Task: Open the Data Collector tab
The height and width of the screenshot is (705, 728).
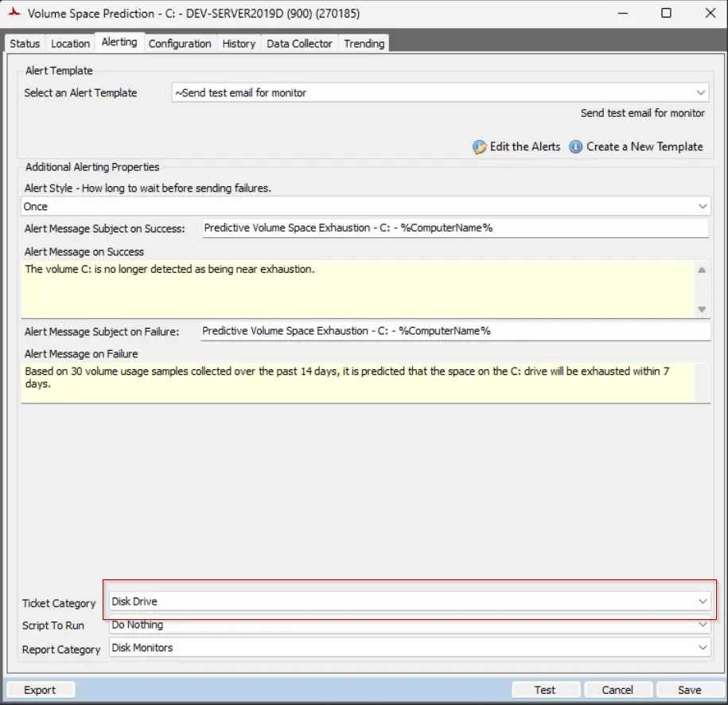Action: [x=299, y=44]
